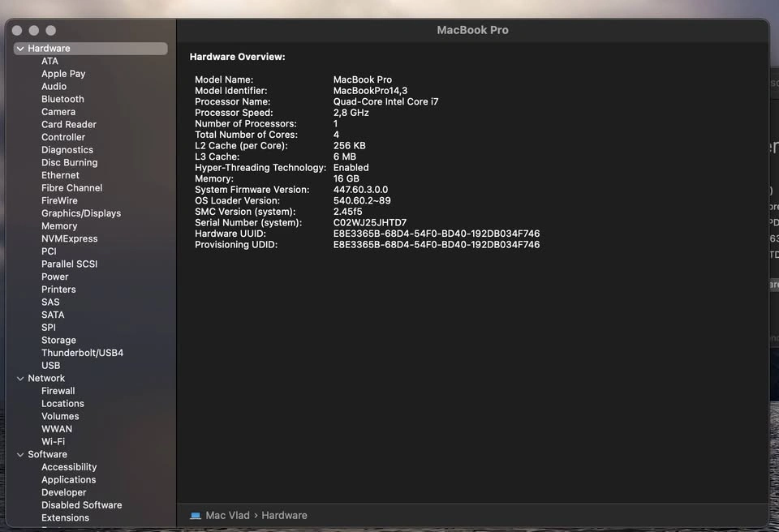Click Hardware in the bottom path bar
The width and height of the screenshot is (779, 532).
pos(284,516)
